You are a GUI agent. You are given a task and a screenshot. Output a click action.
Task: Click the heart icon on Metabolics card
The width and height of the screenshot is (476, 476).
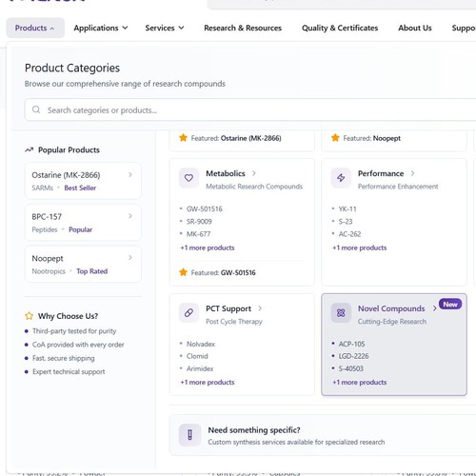tap(188, 178)
